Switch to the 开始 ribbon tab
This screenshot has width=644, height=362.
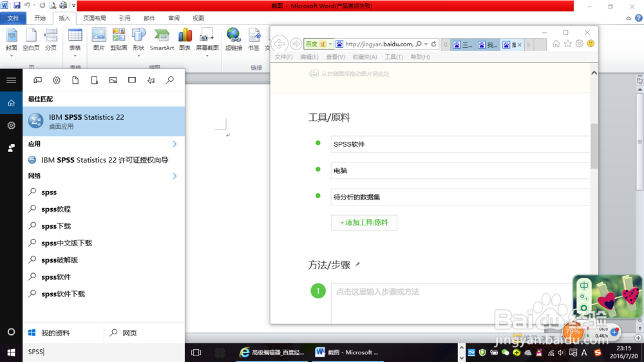pyautogui.click(x=40, y=18)
